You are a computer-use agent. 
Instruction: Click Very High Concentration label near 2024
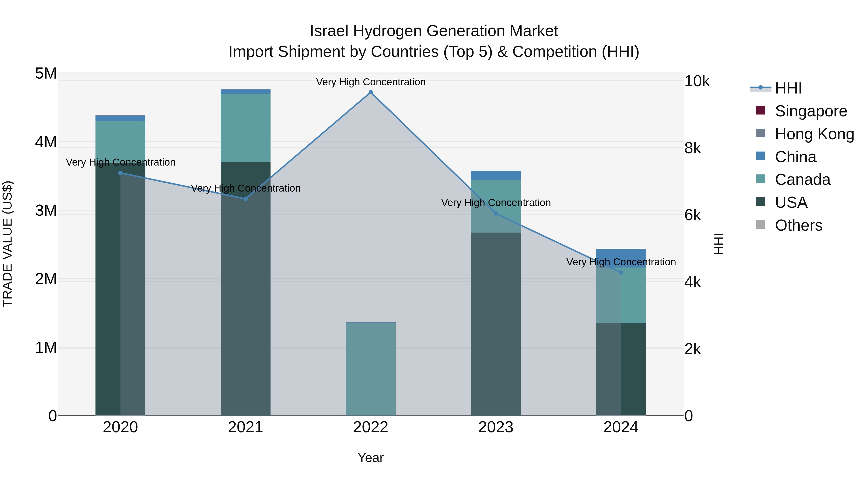621,262
